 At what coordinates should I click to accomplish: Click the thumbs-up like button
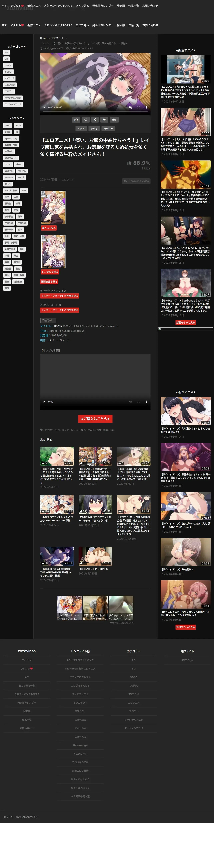[76, 120]
